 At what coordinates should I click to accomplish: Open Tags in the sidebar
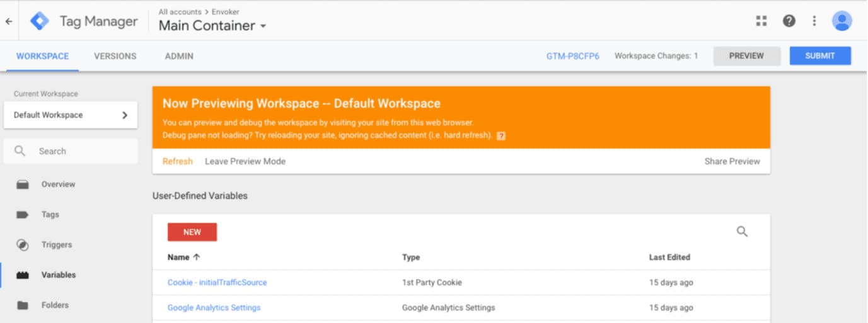pyautogui.click(x=50, y=215)
